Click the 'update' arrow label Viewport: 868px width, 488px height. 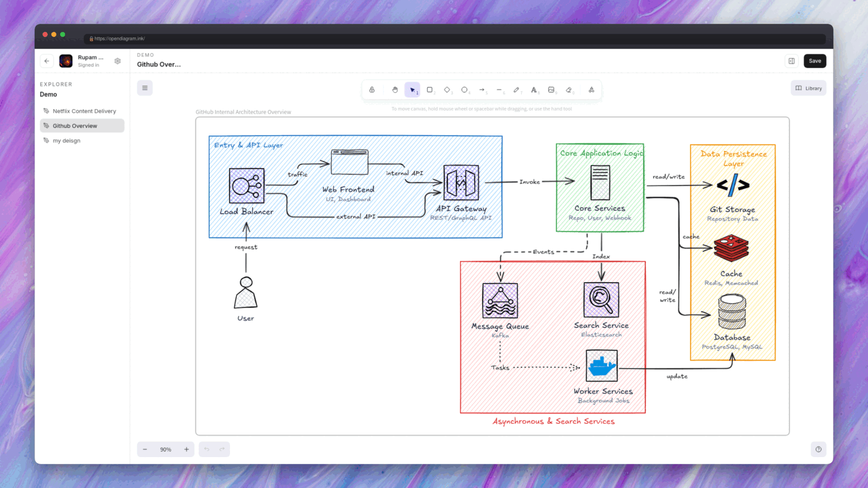coord(677,376)
